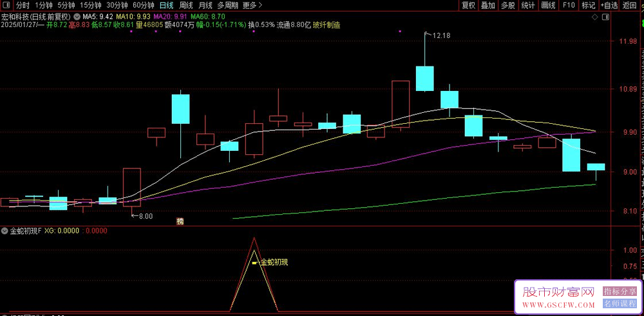Switch to 分时 intraday view
644x316 pixels.
coord(23,5)
